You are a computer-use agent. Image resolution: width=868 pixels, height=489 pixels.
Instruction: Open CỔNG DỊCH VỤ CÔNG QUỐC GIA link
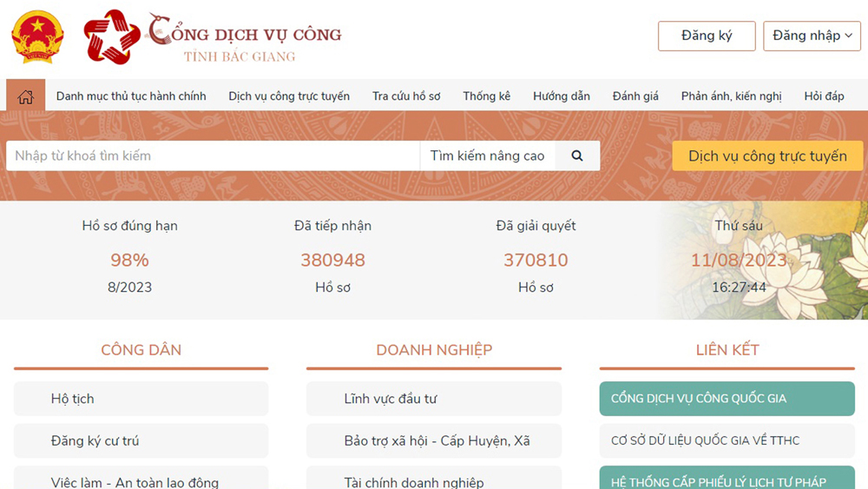tap(727, 399)
